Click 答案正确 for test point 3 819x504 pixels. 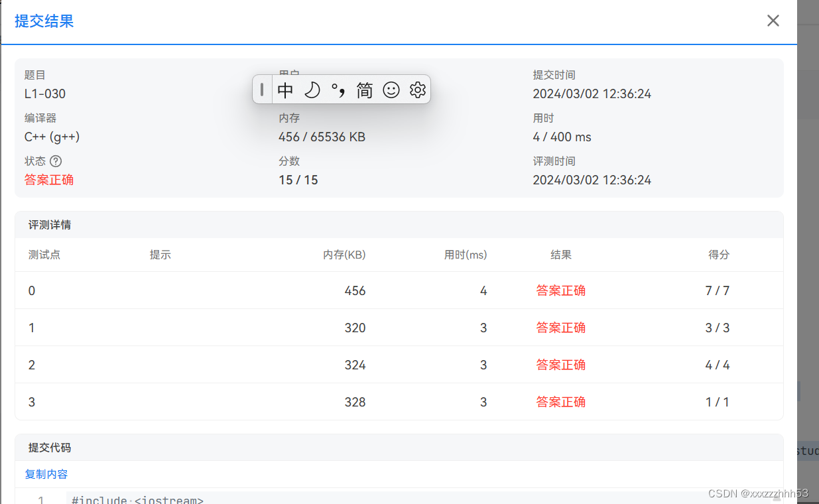560,402
